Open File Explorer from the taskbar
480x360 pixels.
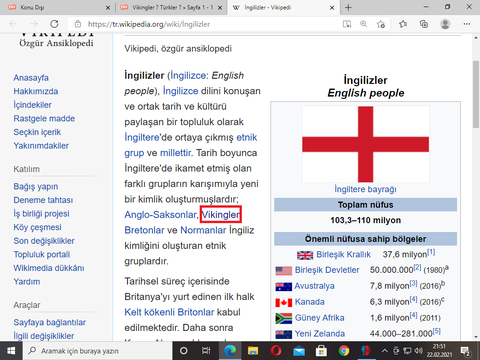[253, 351]
